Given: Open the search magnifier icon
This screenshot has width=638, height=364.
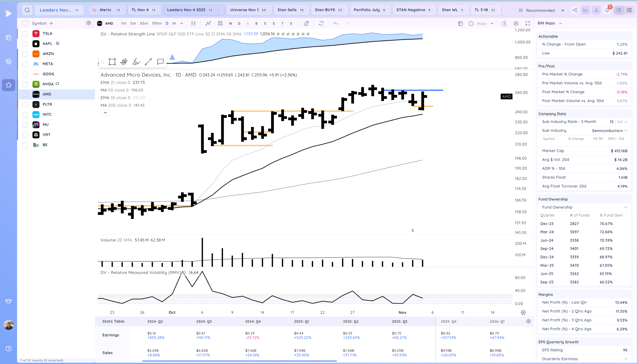Looking at the screenshot, I should 27,10.
